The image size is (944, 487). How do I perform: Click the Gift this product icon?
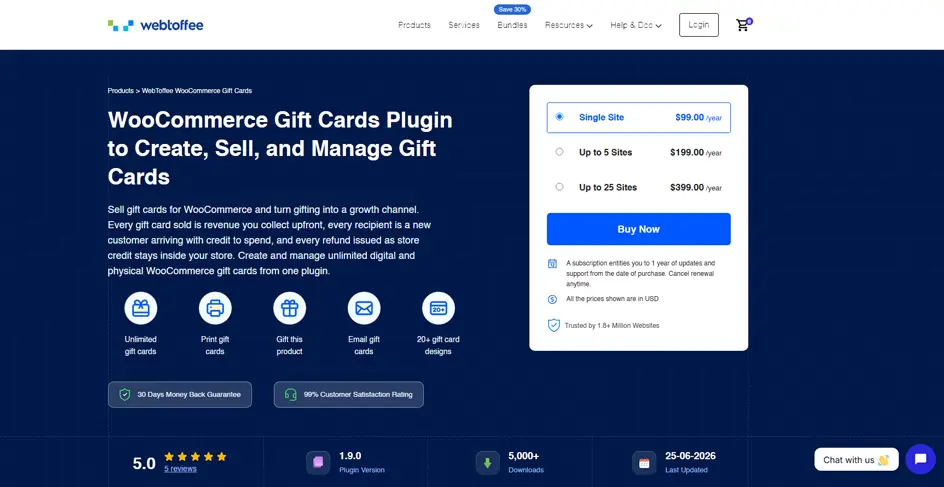point(290,308)
